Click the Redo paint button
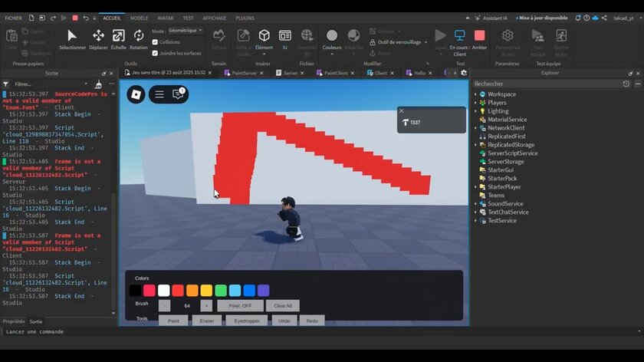The height and width of the screenshot is (362, 644). (312, 321)
